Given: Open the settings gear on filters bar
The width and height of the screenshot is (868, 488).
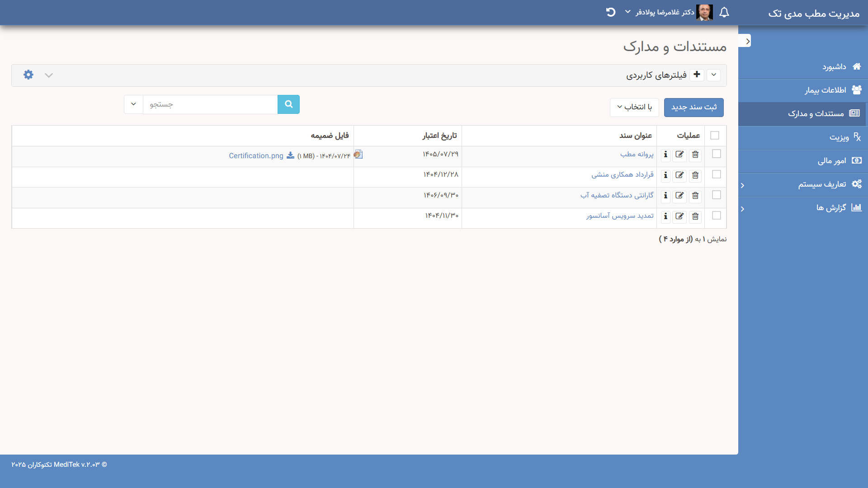Looking at the screenshot, I should point(28,75).
